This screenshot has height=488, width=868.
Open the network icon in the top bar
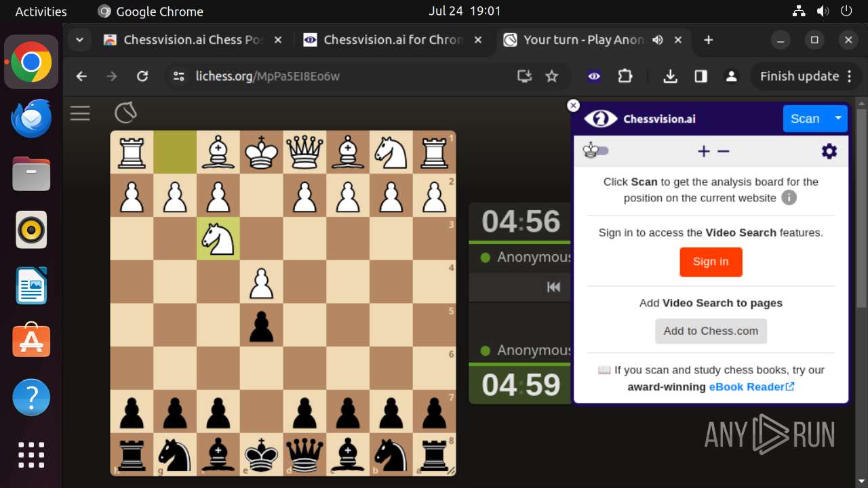click(x=799, y=11)
